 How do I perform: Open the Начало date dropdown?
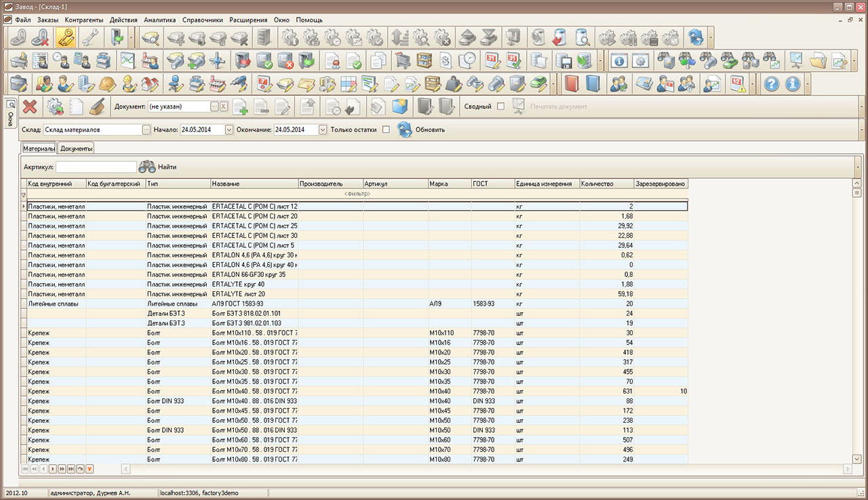tap(229, 129)
